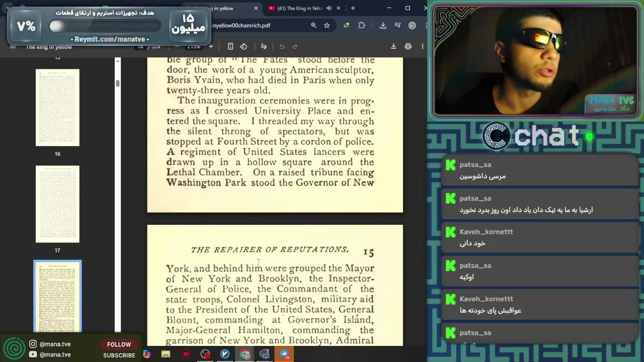Open the PDF viewer sidebar menu icon
Screen dimensions: 644x362
pyautogui.click(x=13, y=47)
